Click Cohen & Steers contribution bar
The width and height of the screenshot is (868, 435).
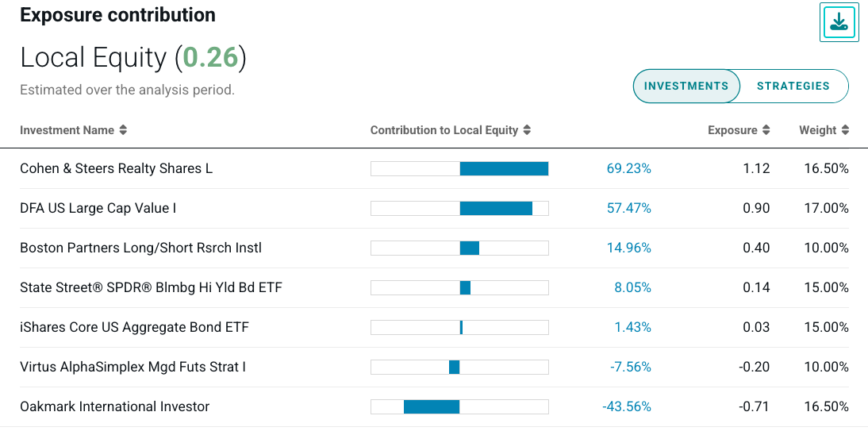tap(504, 168)
